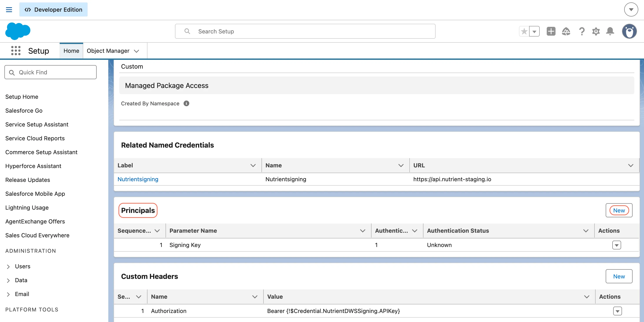Image resolution: width=644 pixels, height=322 pixels.
Task: Open Sales Cloud Everywhere
Action: (x=37, y=235)
